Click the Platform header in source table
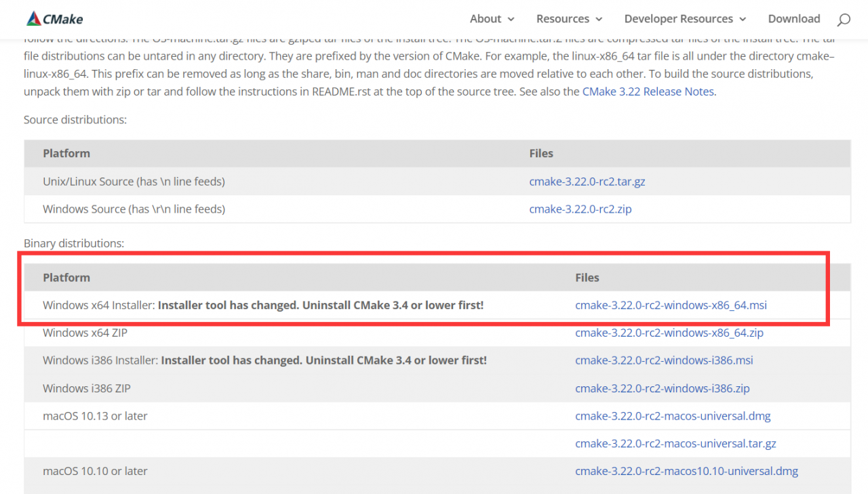The width and height of the screenshot is (868, 494). (66, 154)
